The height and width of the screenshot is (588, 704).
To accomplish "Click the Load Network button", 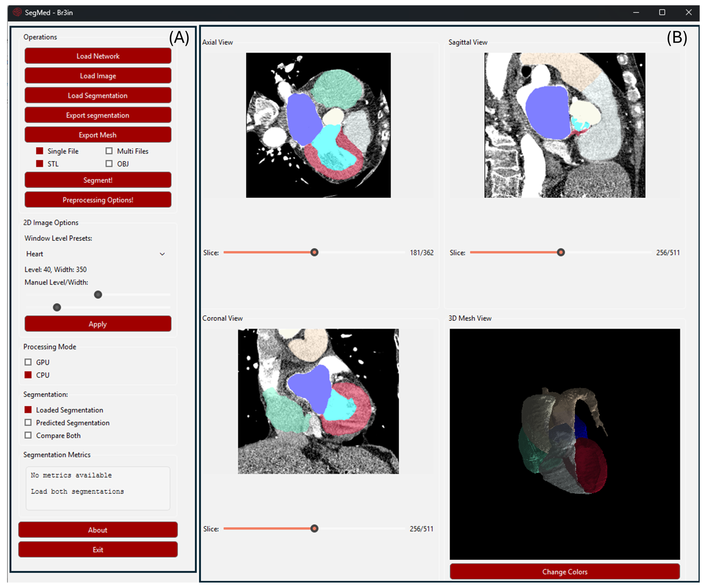I will (x=98, y=56).
